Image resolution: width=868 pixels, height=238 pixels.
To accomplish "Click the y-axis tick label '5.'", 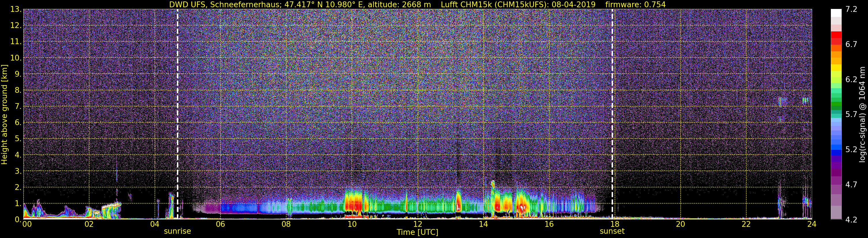I will pyautogui.click(x=18, y=139).
